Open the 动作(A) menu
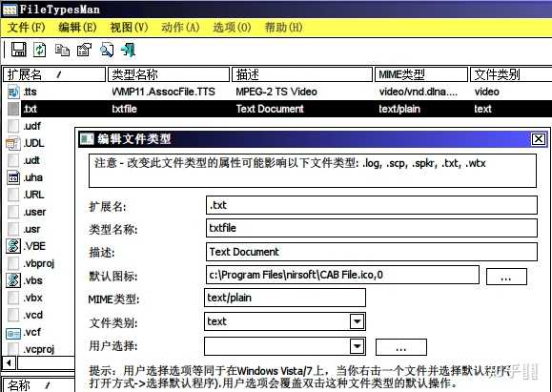The width and height of the screenshot is (552, 392). (x=180, y=28)
